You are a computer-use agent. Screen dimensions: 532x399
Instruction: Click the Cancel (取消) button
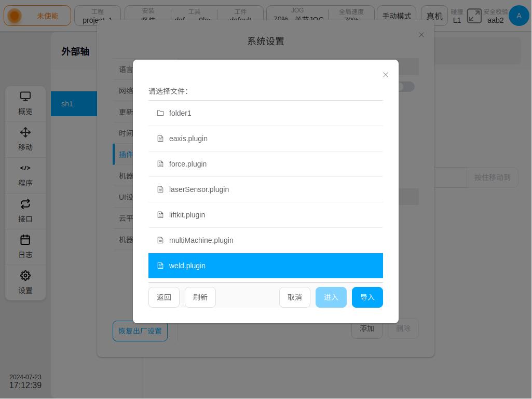(x=294, y=297)
